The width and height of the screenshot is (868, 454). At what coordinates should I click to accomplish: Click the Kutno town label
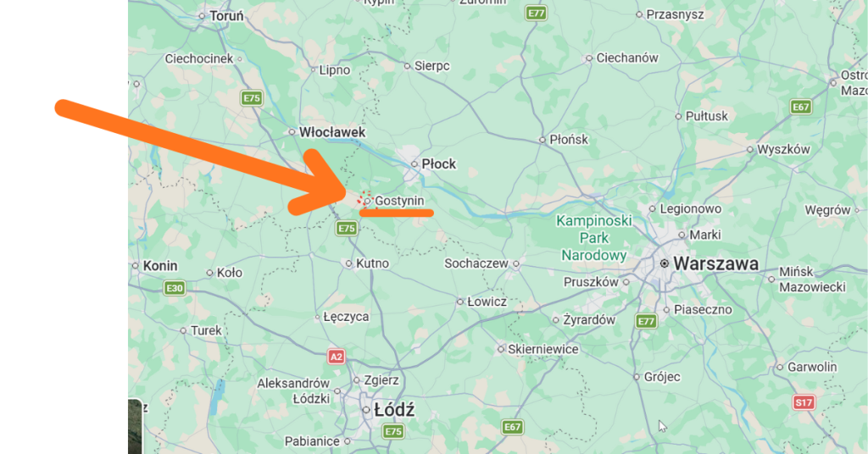pyautogui.click(x=373, y=263)
